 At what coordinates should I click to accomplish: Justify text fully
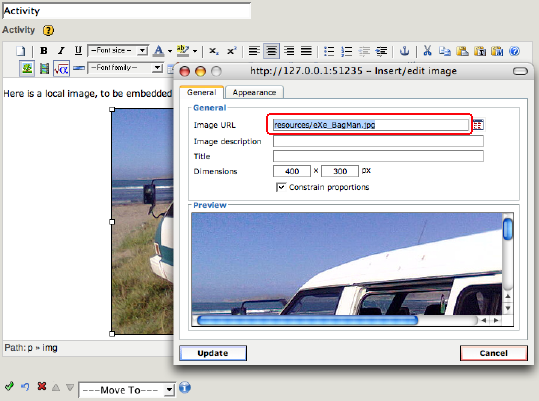pyautogui.click(x=306, y=51)
